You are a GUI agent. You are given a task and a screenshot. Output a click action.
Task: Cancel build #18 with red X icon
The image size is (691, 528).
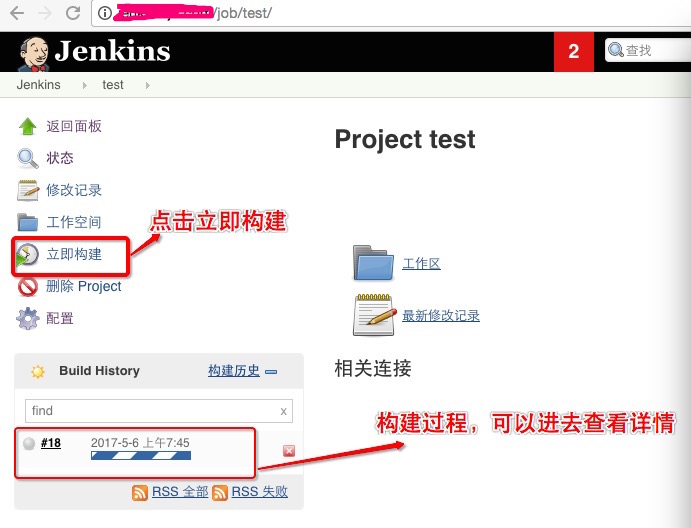coord(289,451)
